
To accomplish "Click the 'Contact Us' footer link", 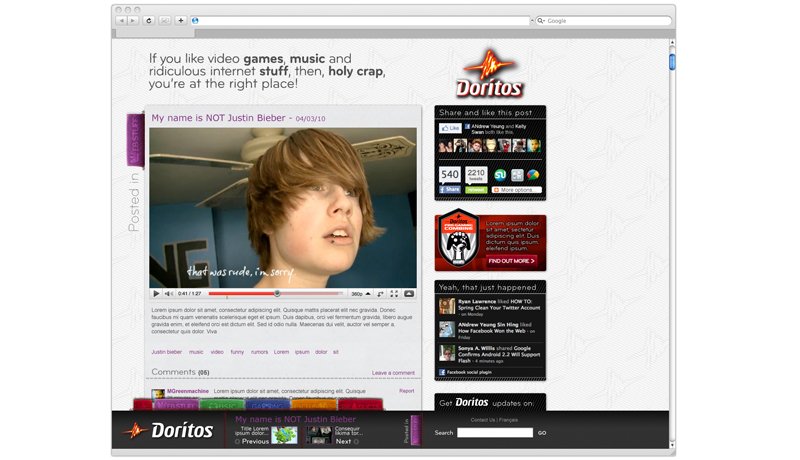I will (483, 420).
